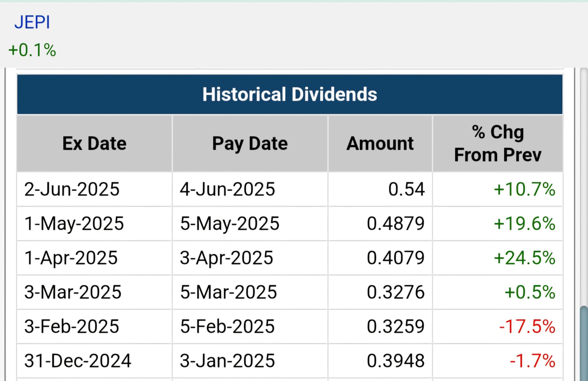The image size is (588, 381).
Task: Select amount 0.3259
Action: click(396, 326)
